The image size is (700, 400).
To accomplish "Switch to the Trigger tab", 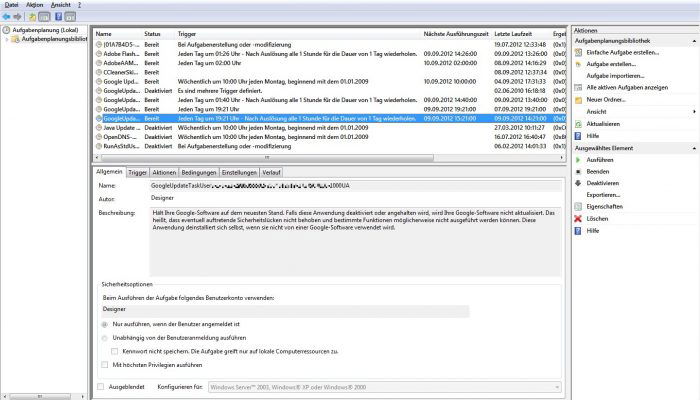I will [x=137, y=172].
